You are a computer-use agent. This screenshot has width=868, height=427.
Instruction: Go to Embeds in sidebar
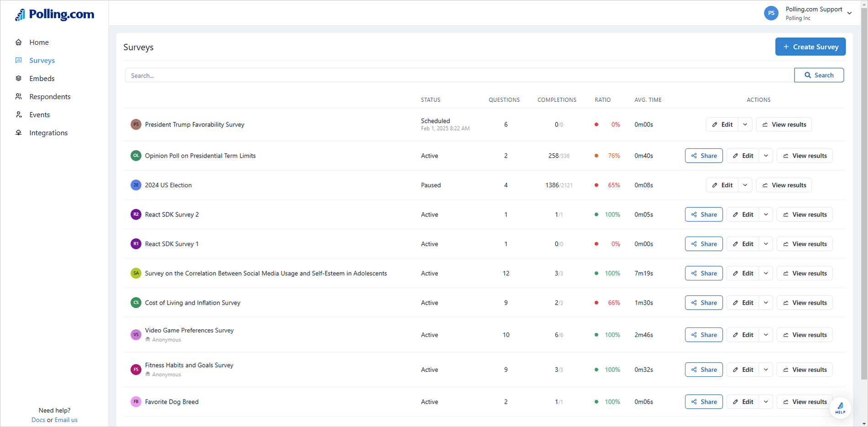[42, 79]
